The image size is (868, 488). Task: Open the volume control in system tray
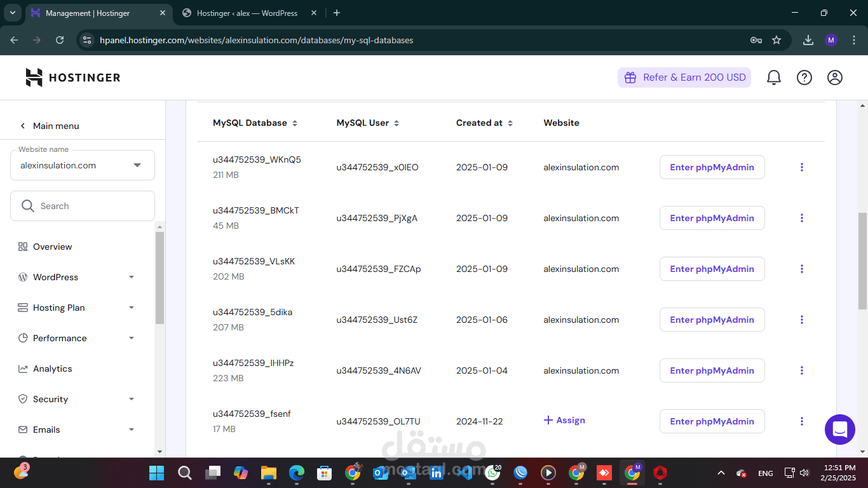click(x=804, y=473)
